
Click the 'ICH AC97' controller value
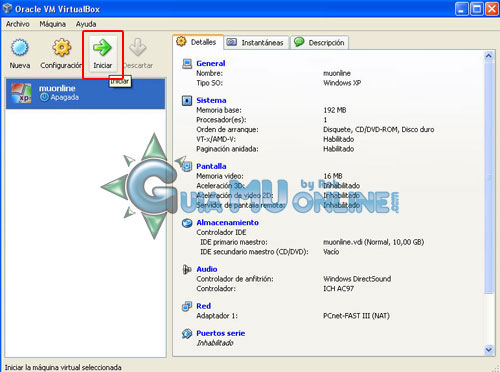coord(338,289)
